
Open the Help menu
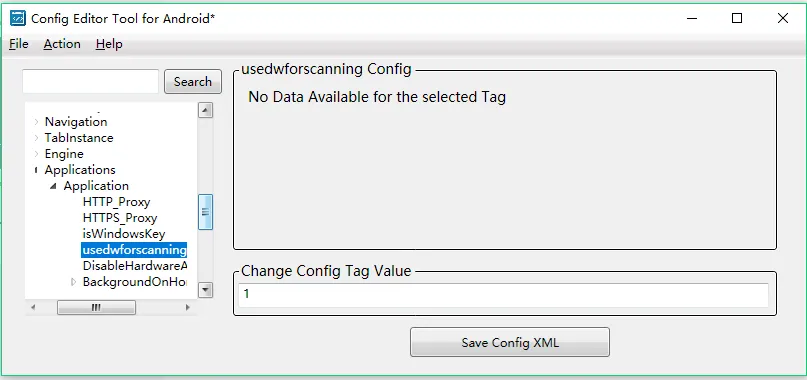pos(109,44)
